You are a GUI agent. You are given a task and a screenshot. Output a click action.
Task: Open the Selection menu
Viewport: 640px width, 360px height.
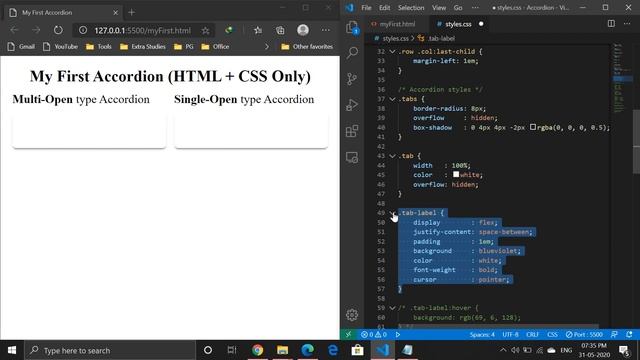(411, 8)
